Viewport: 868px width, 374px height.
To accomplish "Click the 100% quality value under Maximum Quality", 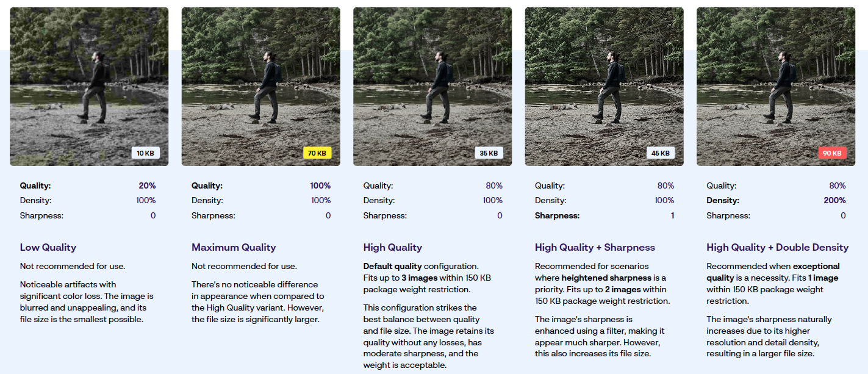I will coord(320,185).
